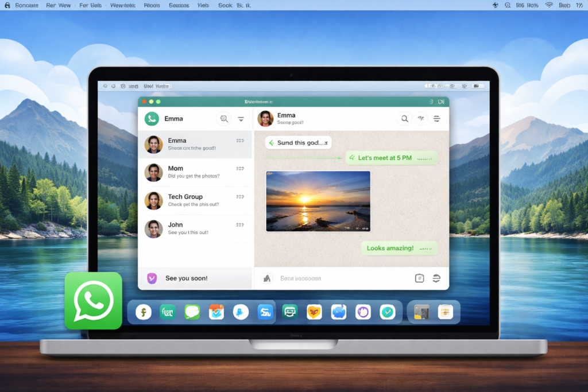Click the Book menu in the menu bar
Viewport: 588px width, 392px height.
pyautogui.click(x=224, y=5)
